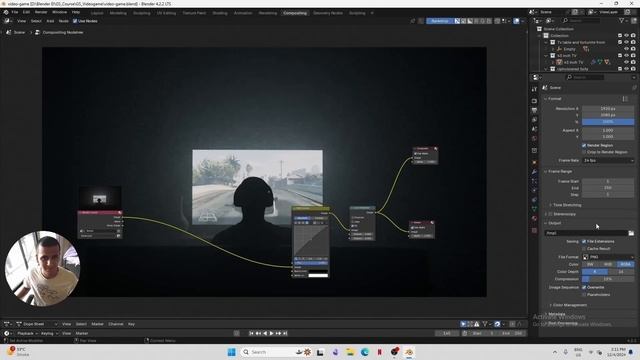This screenshot has width=640, height=360.
Task: Collapse the Format panel
Action: 554,99
